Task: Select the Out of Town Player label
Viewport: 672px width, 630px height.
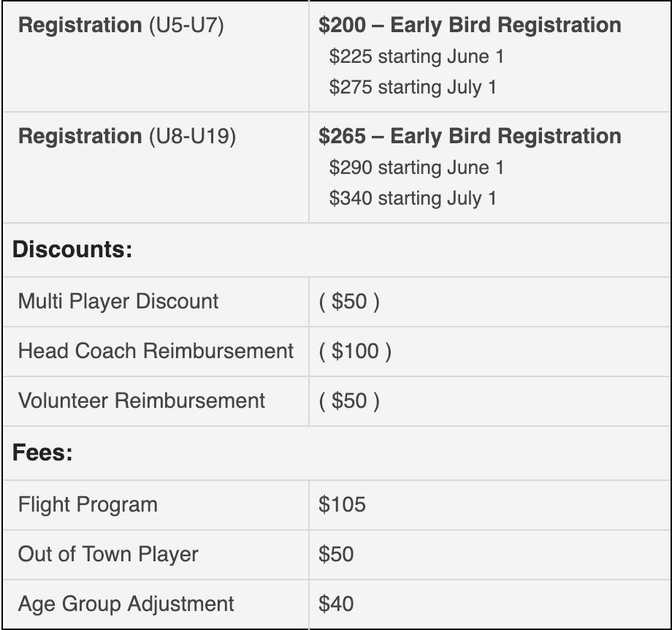Action: click(x=108, y=554)
